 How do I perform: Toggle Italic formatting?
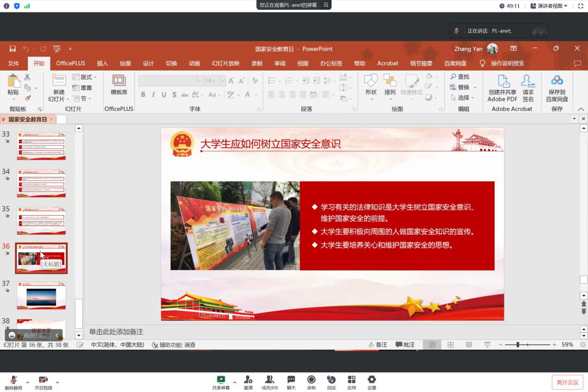coord(153,95)
